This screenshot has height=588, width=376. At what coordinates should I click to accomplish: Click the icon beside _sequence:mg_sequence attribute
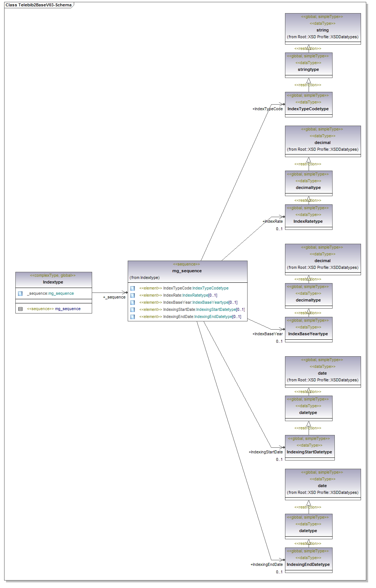click(20, 294)
